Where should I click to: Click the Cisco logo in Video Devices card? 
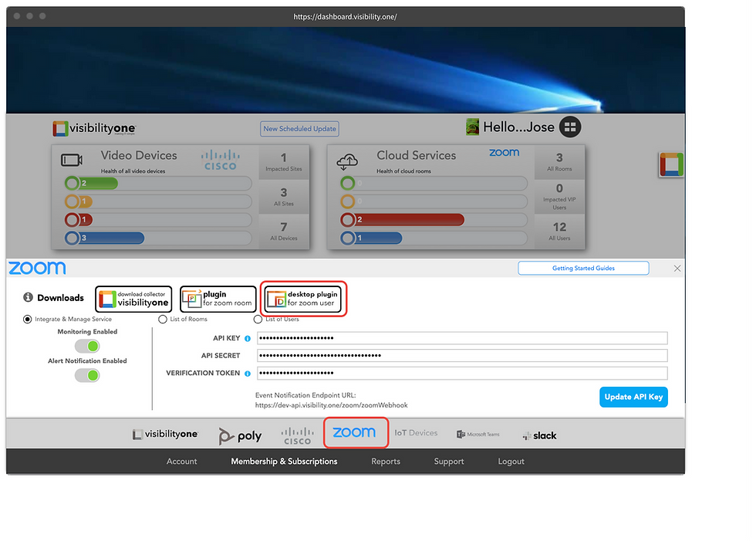coord(221,160)
